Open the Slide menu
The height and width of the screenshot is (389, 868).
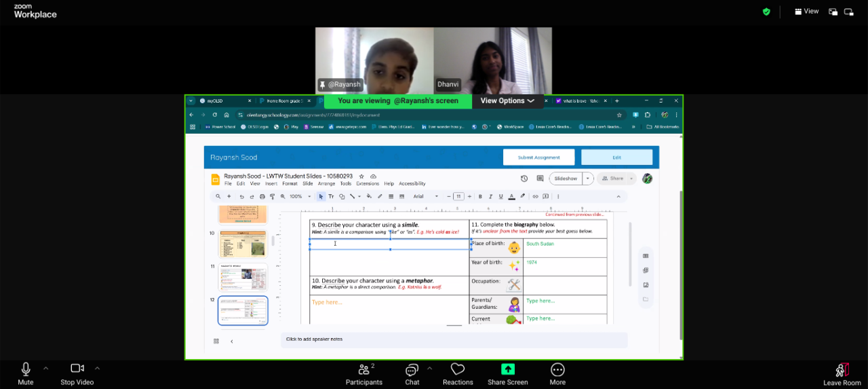click(x=308, y=183)
